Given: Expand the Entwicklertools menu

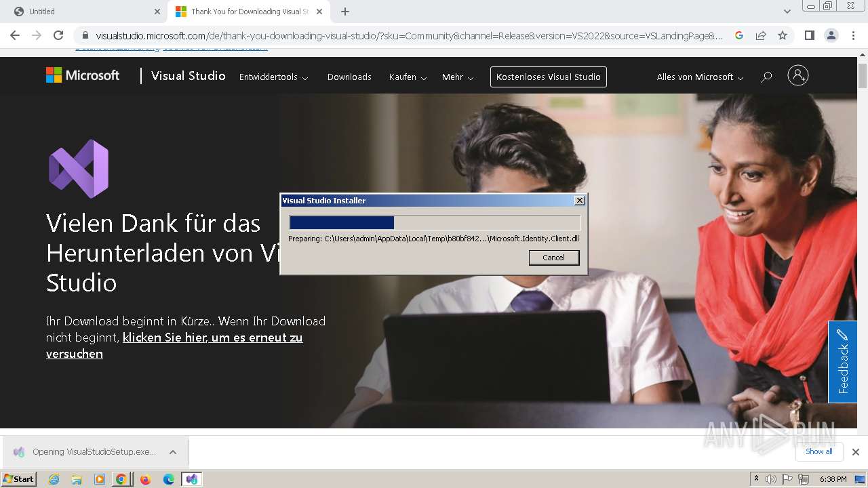Looking at the screenshot, I should [273, 77].
